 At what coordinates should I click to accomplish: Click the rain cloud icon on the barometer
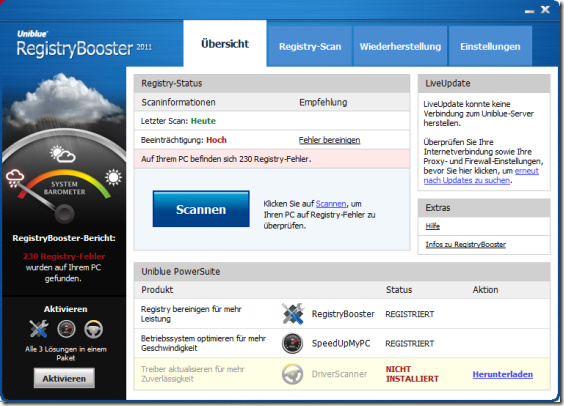point(15,178)
